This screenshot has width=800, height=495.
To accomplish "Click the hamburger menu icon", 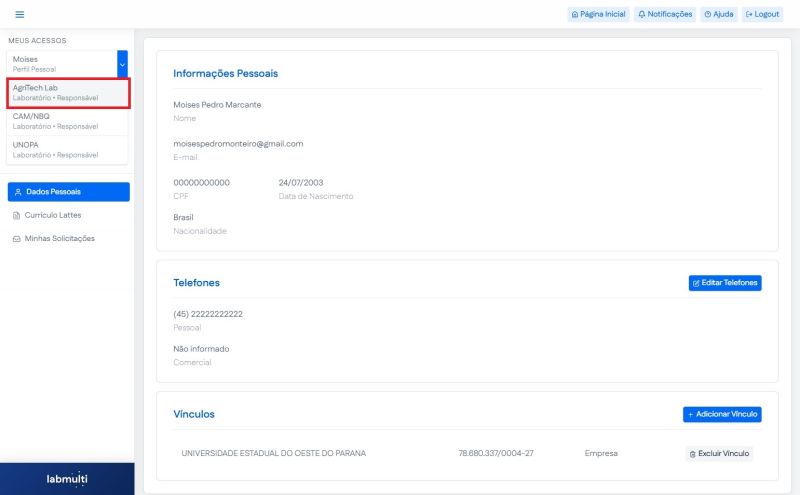I will [19, 14].
